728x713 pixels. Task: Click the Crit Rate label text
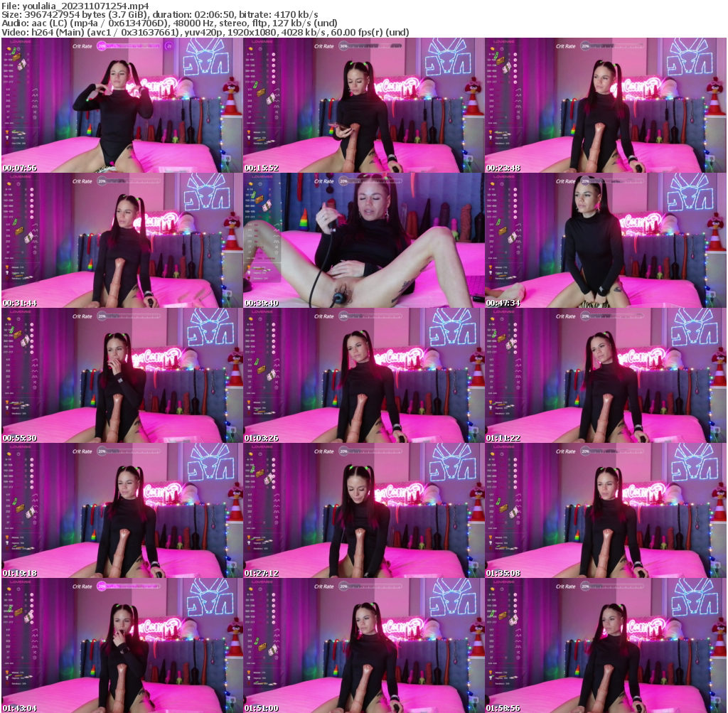pyautogui.click(x=82, y=46)
